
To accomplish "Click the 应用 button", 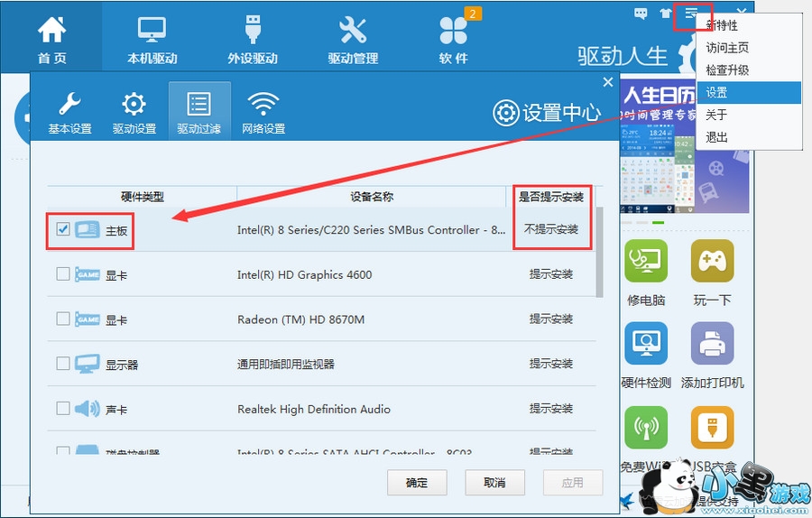I will 572,483.
